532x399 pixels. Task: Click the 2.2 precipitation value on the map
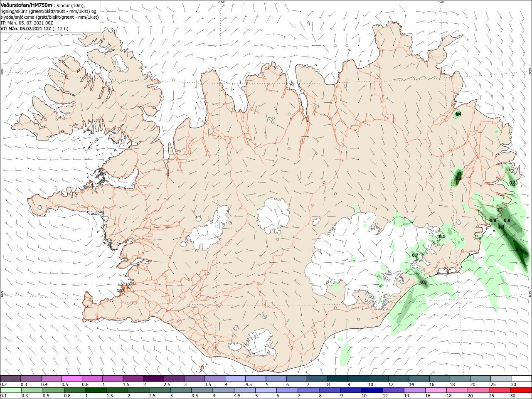458,178
